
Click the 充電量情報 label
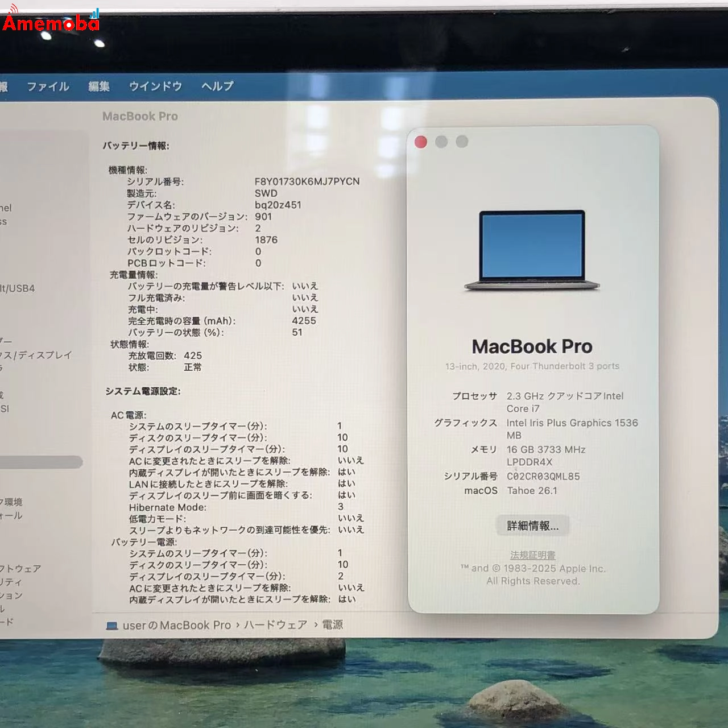coord(133,275)
